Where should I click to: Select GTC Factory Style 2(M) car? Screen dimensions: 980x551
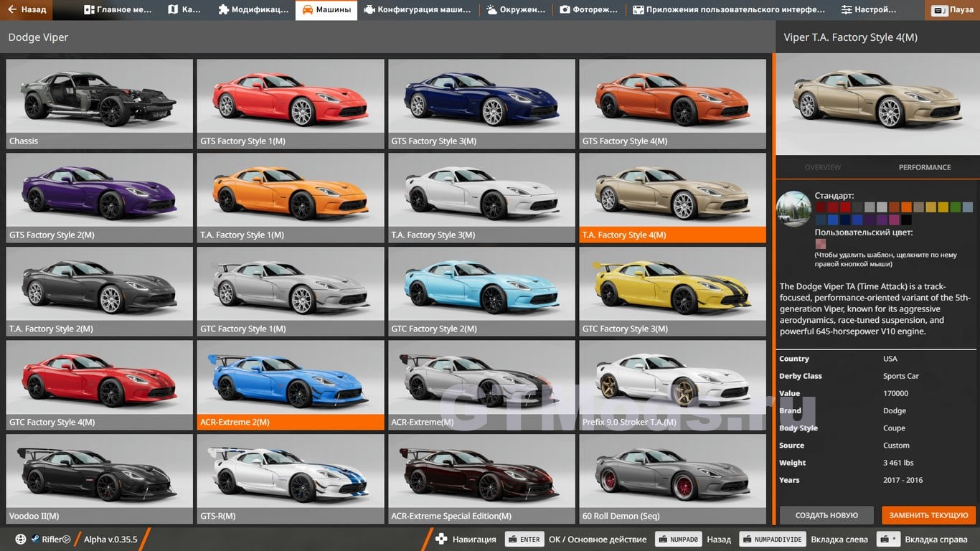tap(481, 291)
